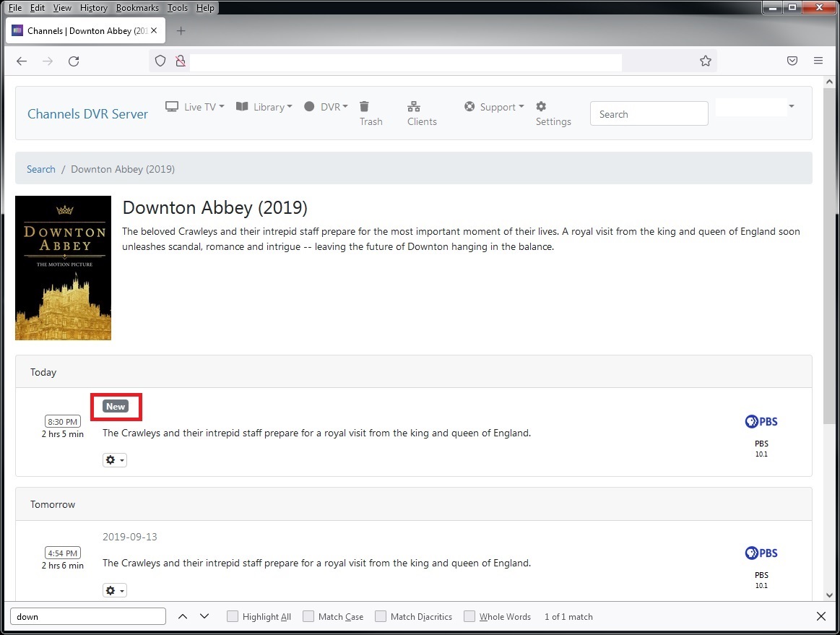Close the find bar

821,616
